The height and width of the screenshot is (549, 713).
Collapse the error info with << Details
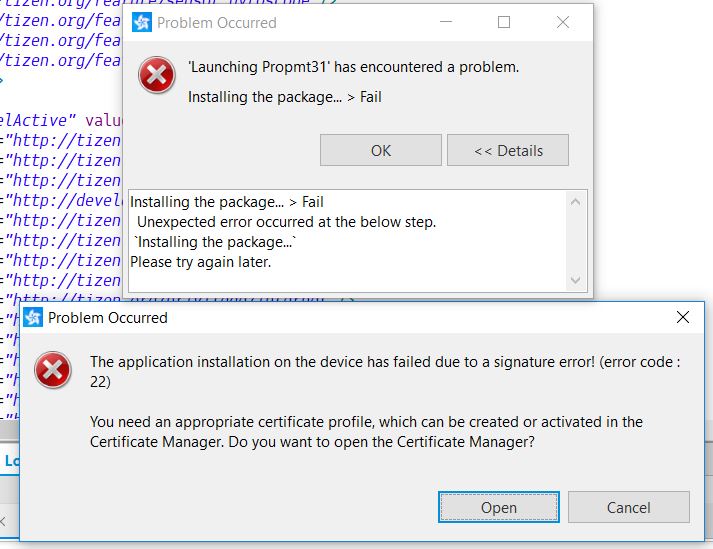click(507, 150)
